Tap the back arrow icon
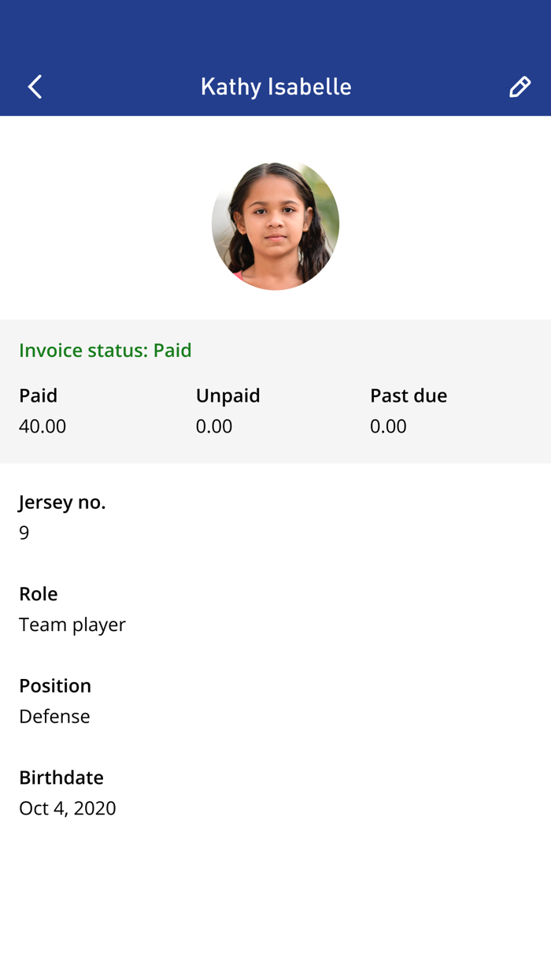 tap(35, 87)
